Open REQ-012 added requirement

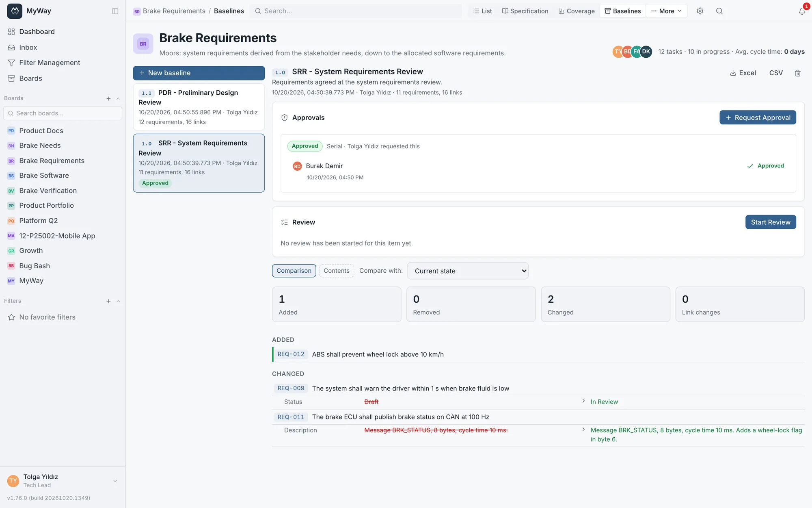tap(291, 354)
